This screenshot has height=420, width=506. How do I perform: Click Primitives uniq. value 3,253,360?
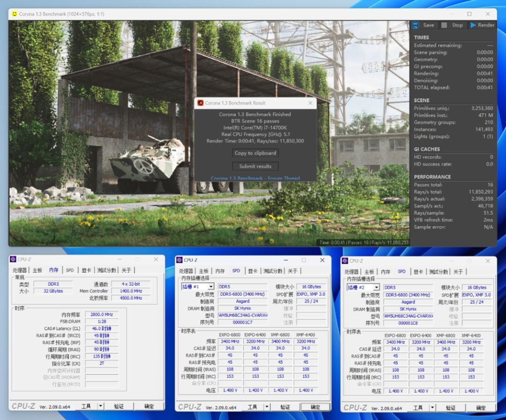coord(482,108)
